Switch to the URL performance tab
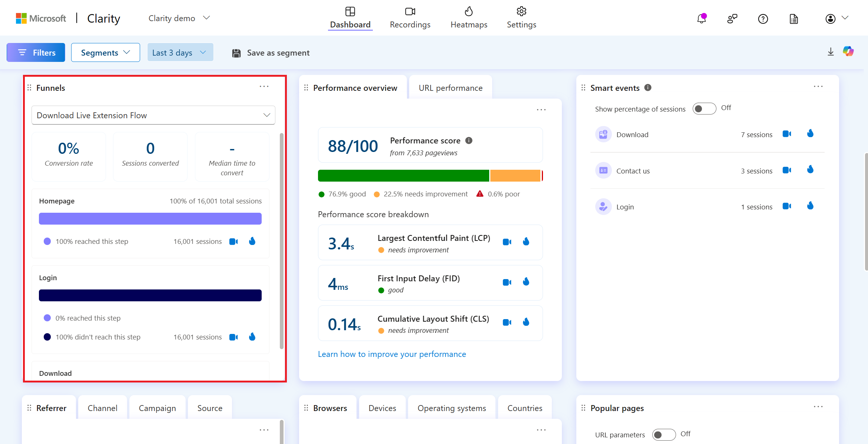 [450, 87]
